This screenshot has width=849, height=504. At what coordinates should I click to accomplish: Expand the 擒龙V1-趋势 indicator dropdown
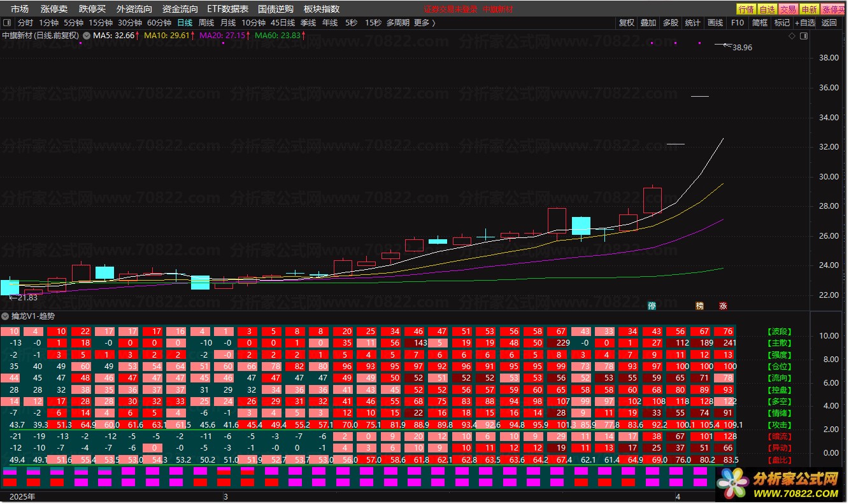6,316
